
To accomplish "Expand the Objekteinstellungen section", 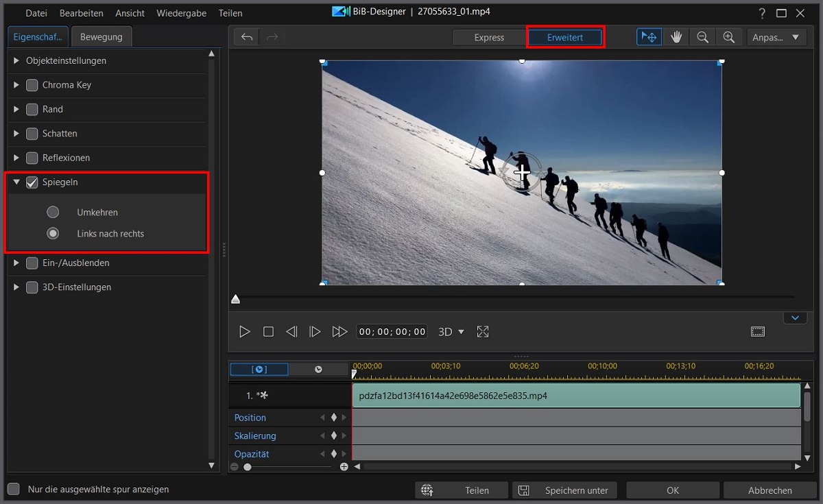I will click(x=16, y=60).
